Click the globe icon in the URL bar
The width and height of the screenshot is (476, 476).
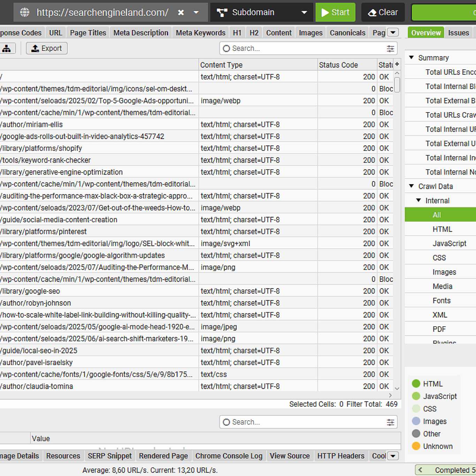(25, 12)
